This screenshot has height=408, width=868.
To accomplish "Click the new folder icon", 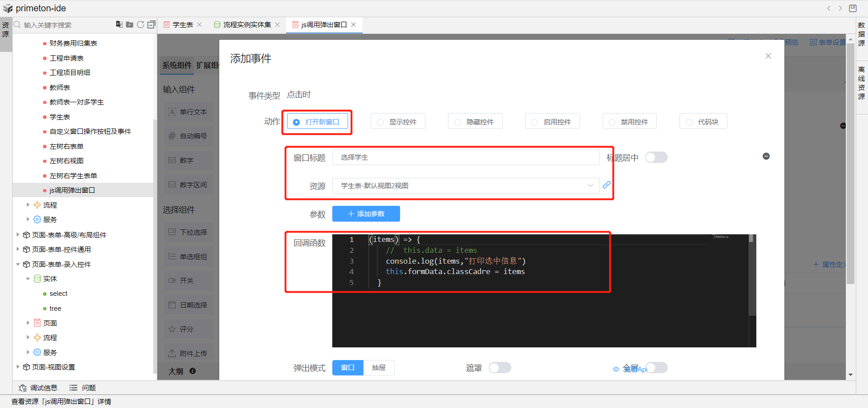I will (x=129, y=24).
